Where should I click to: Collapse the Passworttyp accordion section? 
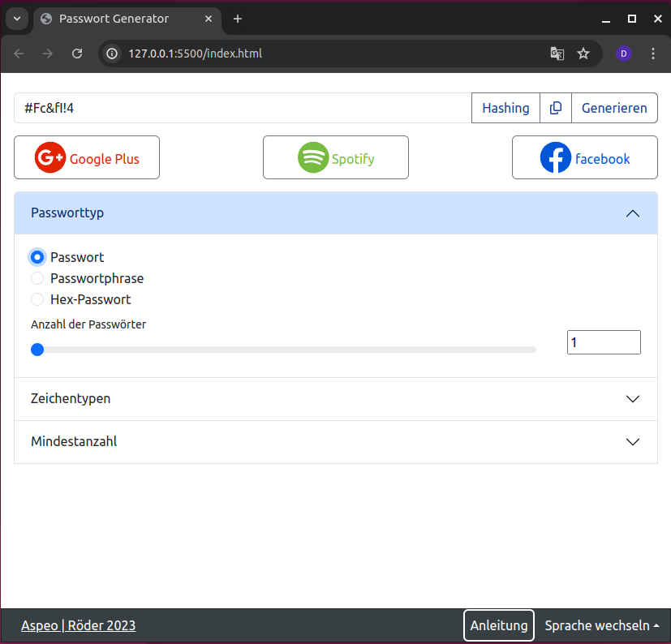click(x=336, y=213)
